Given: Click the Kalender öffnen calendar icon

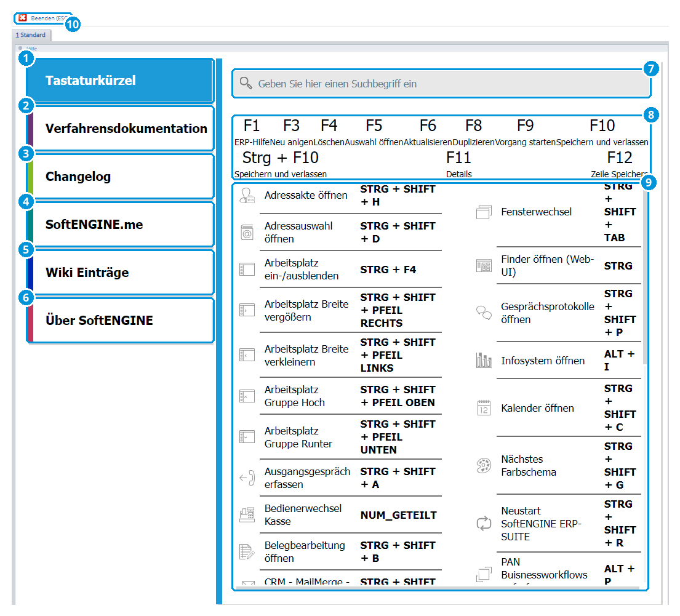Looking at the screenshot, I should coord(484,408).
